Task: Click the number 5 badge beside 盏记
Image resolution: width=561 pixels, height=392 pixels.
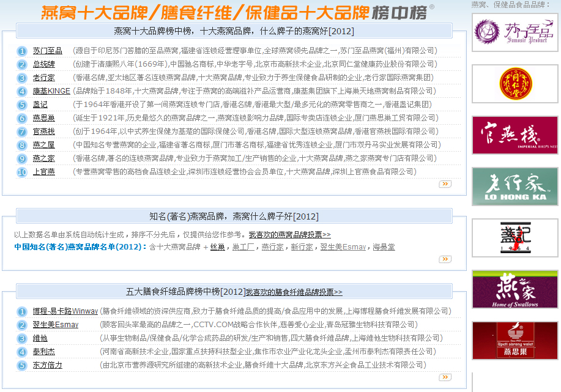Action: coord(22,105)
